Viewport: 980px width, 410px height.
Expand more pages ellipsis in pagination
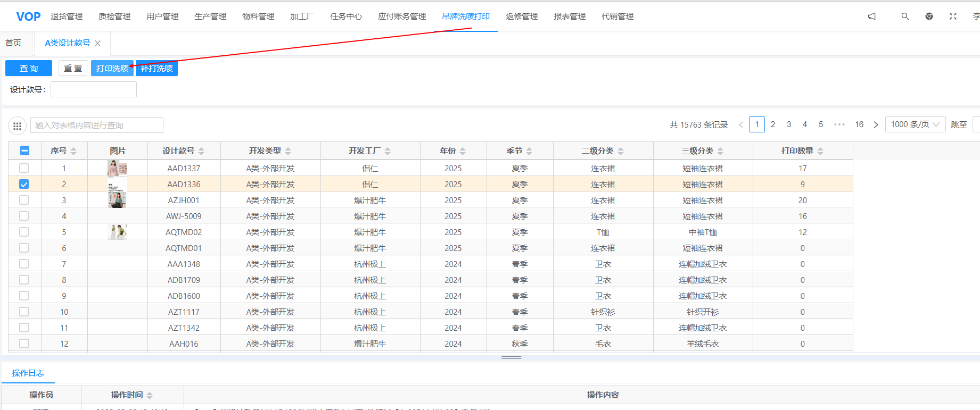[839, 125]
